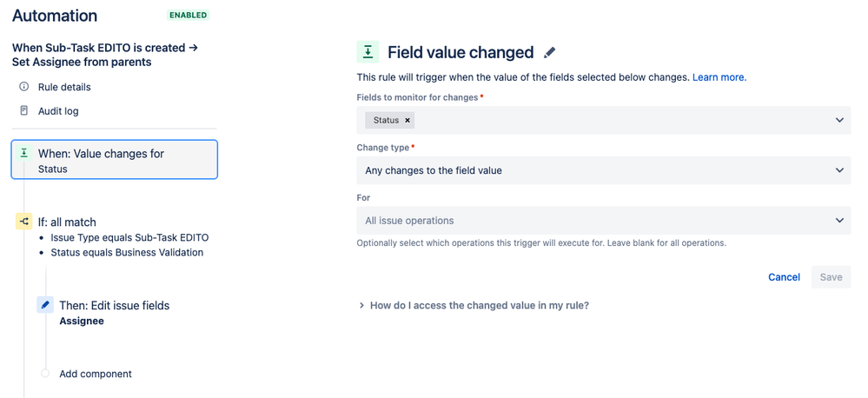Toggle the ENABLED rule status badge
This screenshot has width=868, height=398.
click(x=188, y=16)
